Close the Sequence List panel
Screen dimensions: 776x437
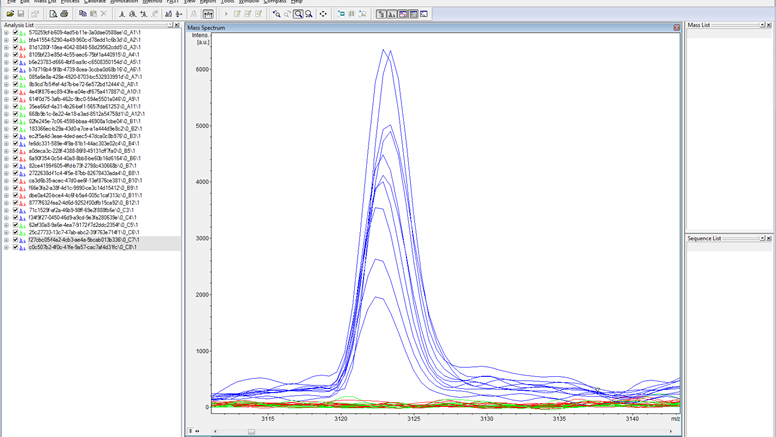coord(769,239)
